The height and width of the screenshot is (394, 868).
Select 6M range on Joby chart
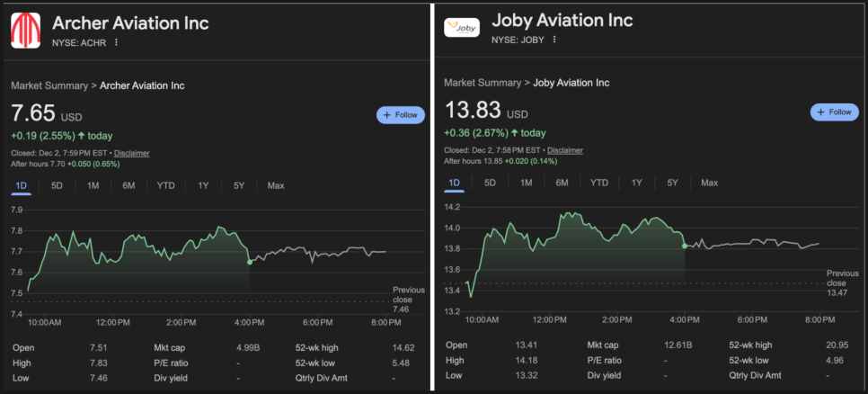pyautogui.click(x=562, y=183)
